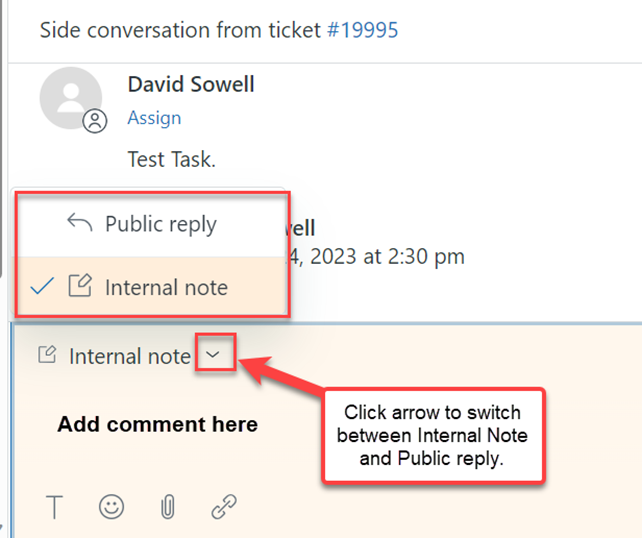Image resolution: width=642 pixels, height=538 pixels.
Task: Insert a link using the chain icon
Action: pyautogui.click(x=224, y=507)
